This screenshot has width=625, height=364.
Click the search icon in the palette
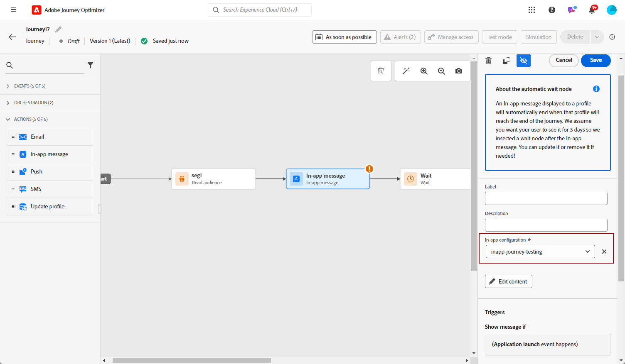pos(10,65)
